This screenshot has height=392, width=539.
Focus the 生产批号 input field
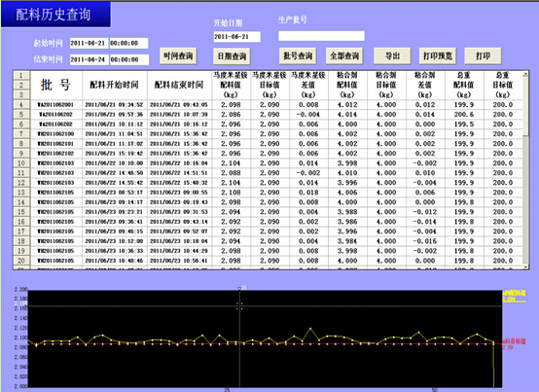[x=321, y=36]
